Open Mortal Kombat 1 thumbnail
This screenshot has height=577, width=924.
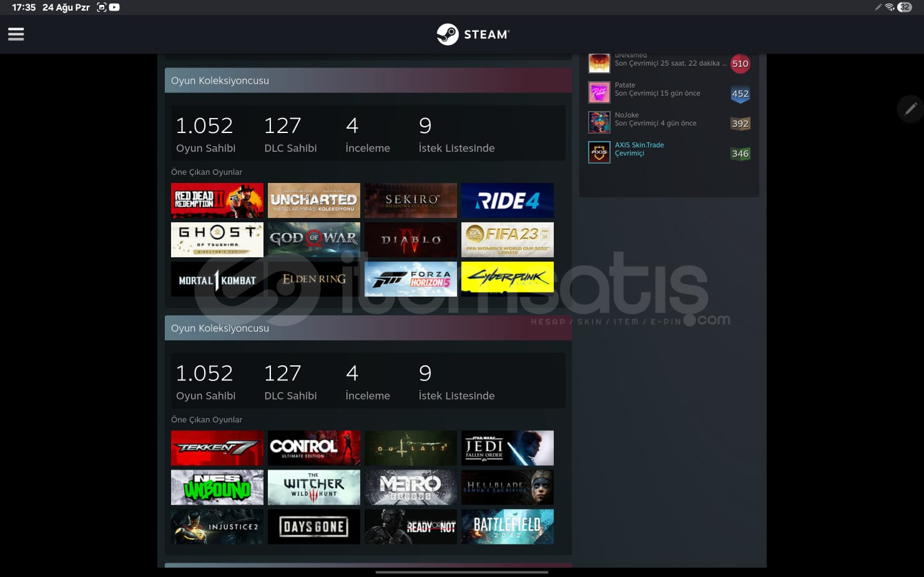(217, 279)
